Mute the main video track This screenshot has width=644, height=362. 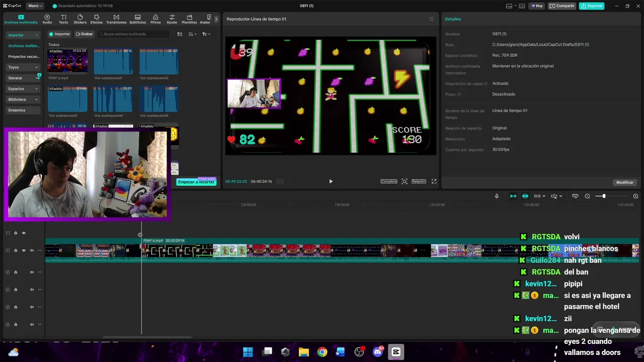pos(32,250)
